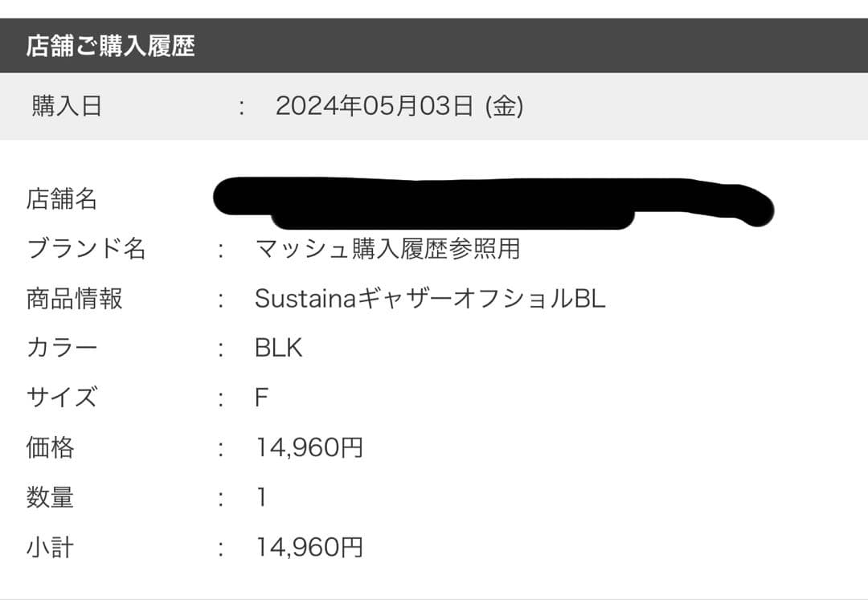Click the ブランド名 label

tap(86, 248)
